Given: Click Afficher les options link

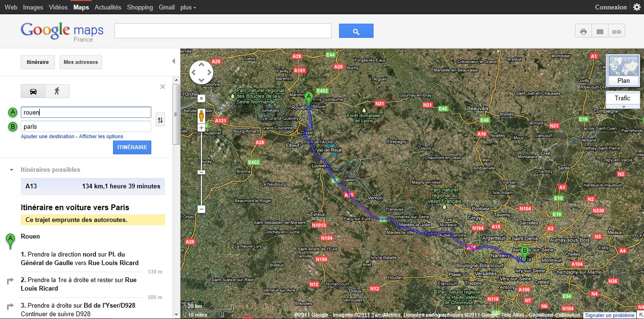Looking at the screenshot, I should 101,136.
